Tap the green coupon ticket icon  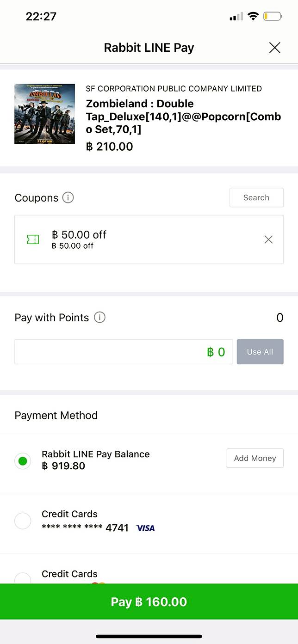tap(33, 239)
